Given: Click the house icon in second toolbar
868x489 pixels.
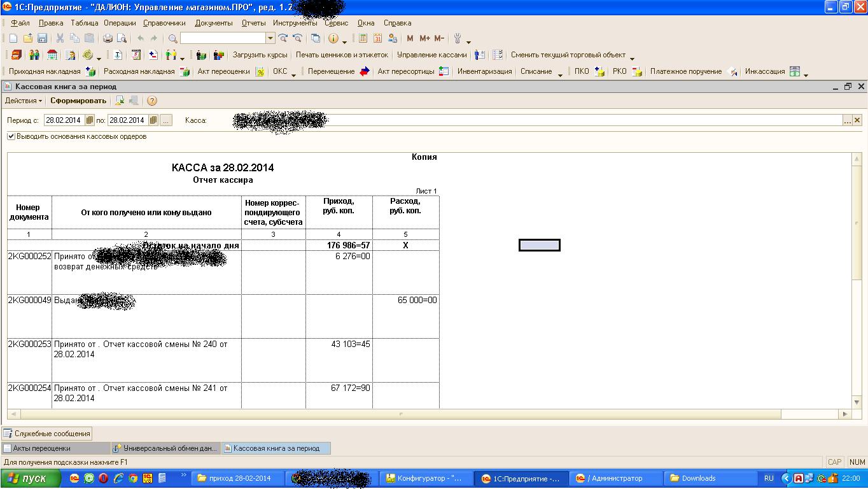Looking at the screenshot, I should (x=52, y=55).
